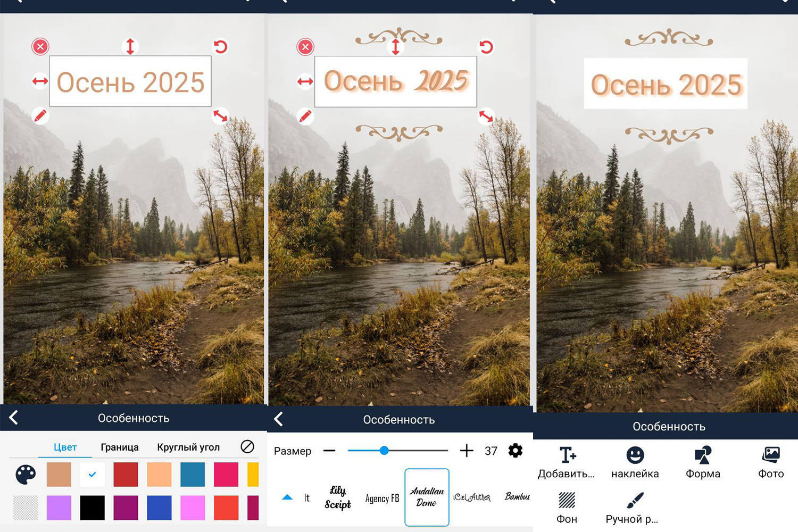Increase text size with plus button
The image size is (798, 532).
coord(467,451)
